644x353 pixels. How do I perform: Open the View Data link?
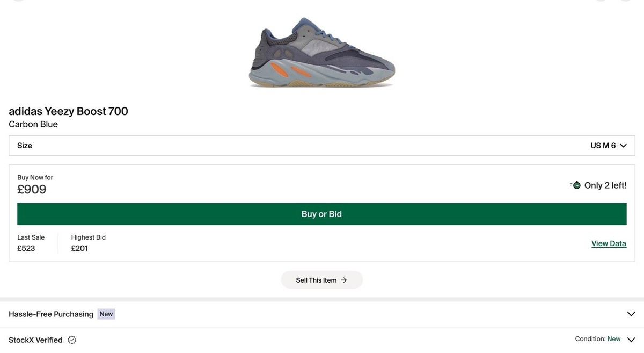pos(609,243)
